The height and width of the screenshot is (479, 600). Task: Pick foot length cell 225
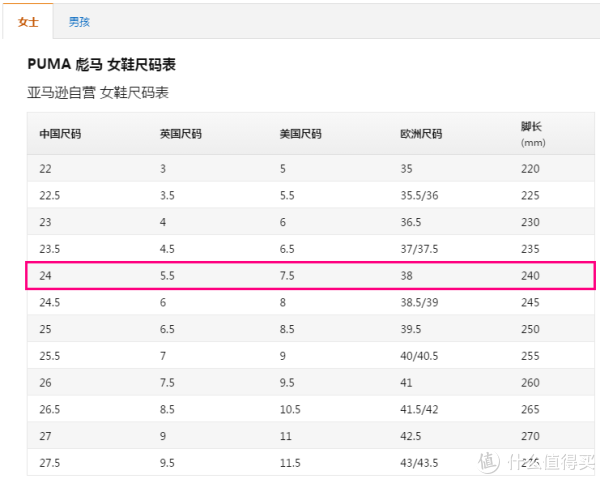[530, 196]
